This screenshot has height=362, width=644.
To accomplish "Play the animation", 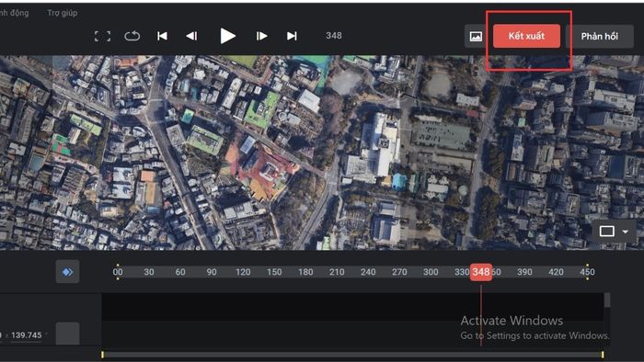I will pos(227,36).
